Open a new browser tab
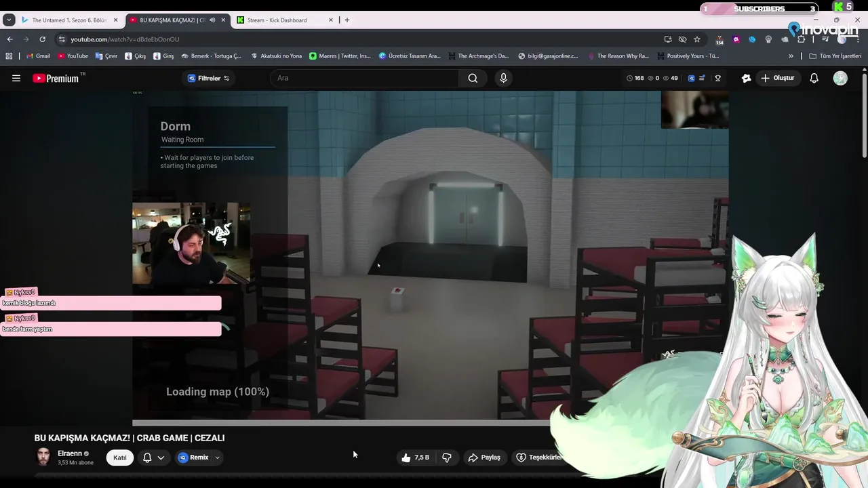868x488 pixels. click(347, 20)
